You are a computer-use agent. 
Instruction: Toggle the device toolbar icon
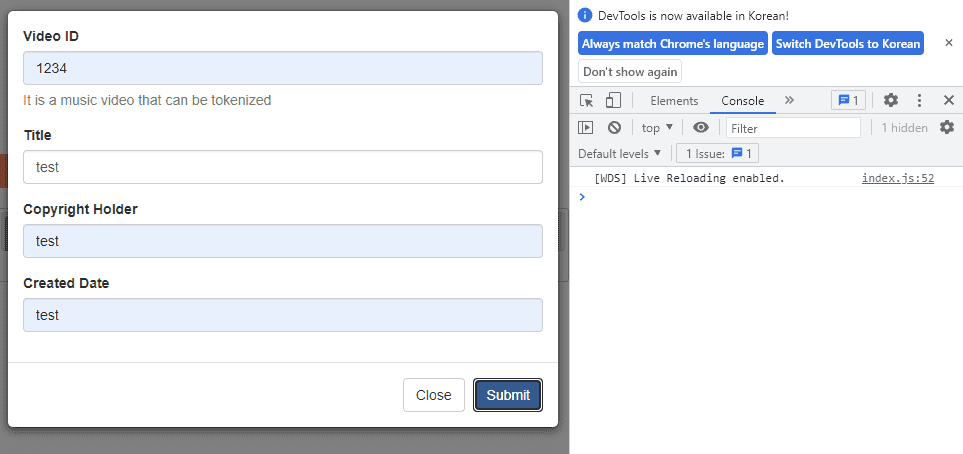click(613, 101)
